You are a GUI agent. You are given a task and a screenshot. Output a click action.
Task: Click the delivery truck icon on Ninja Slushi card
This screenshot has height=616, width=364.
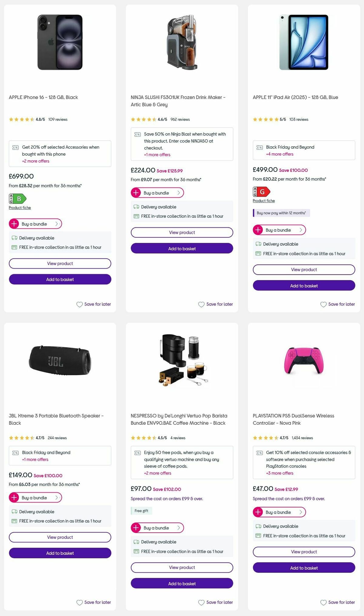pyautogui.click(x=136, y=207)
